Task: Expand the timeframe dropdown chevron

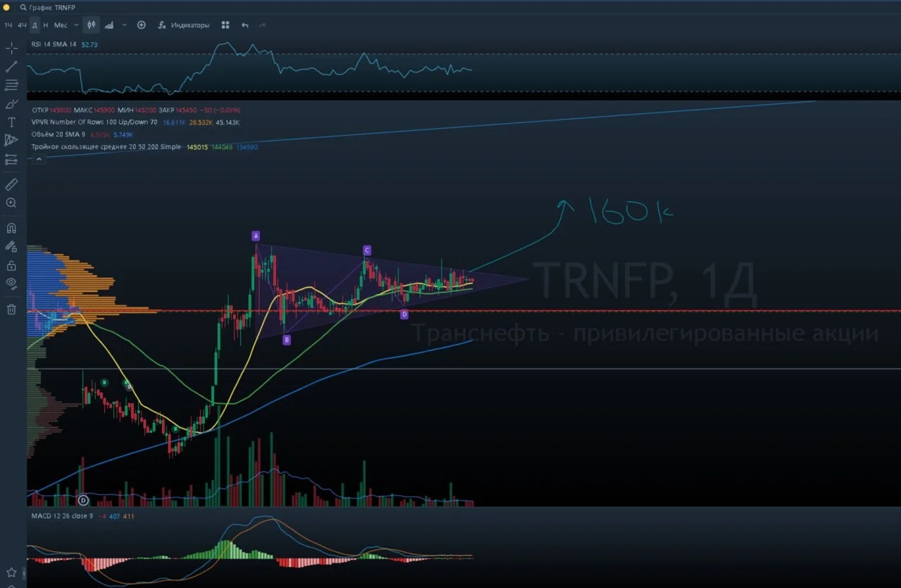Action: click(x=76, y=25)
